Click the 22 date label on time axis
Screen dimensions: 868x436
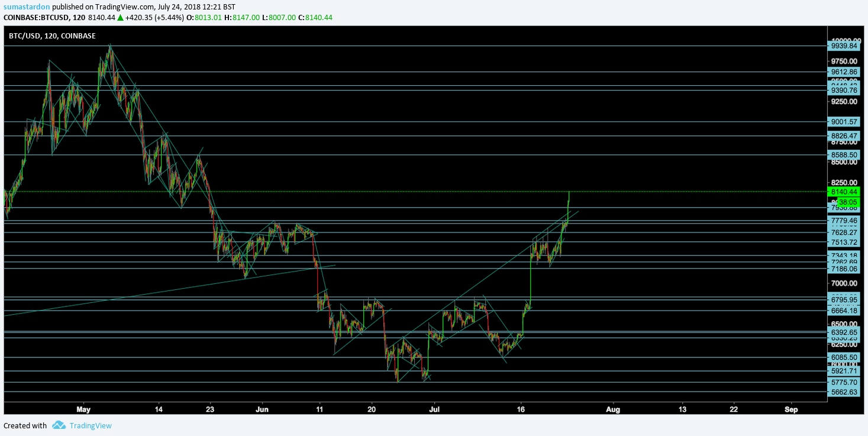(734, 409)
